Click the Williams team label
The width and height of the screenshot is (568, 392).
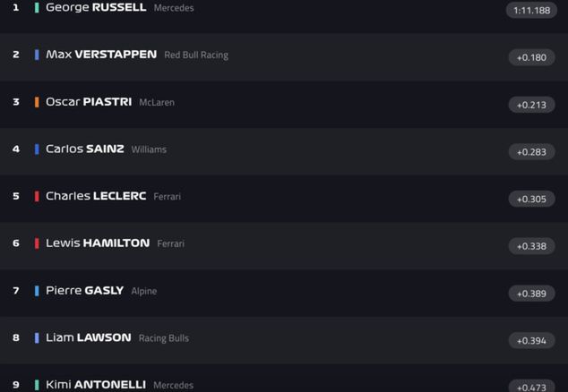pyautogui.click(x=149, y=149)
